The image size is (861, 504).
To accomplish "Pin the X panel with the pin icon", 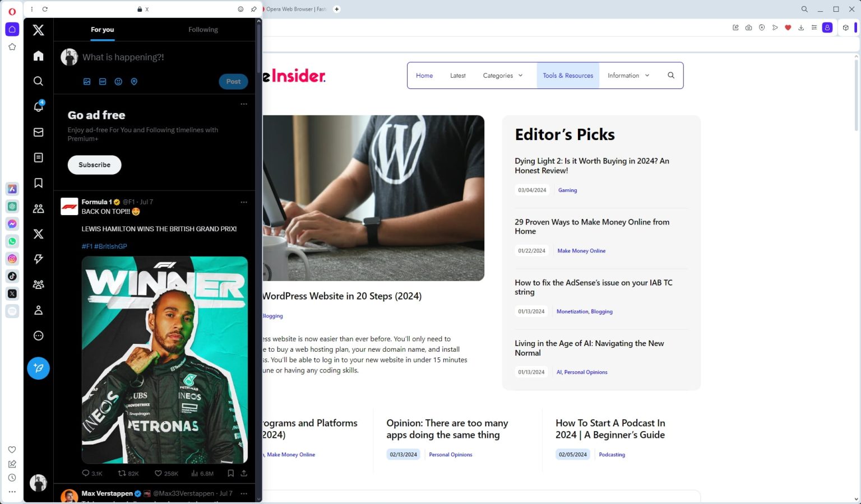I will point(253,9).
